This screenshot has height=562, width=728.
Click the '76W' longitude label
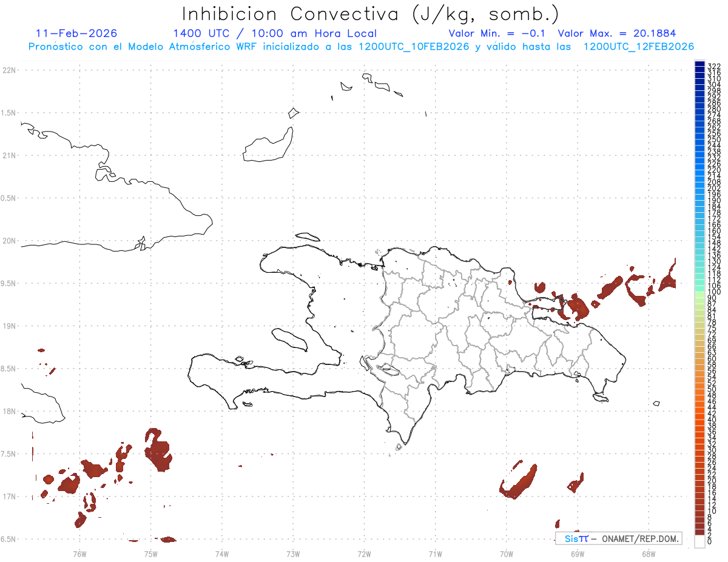79,554
